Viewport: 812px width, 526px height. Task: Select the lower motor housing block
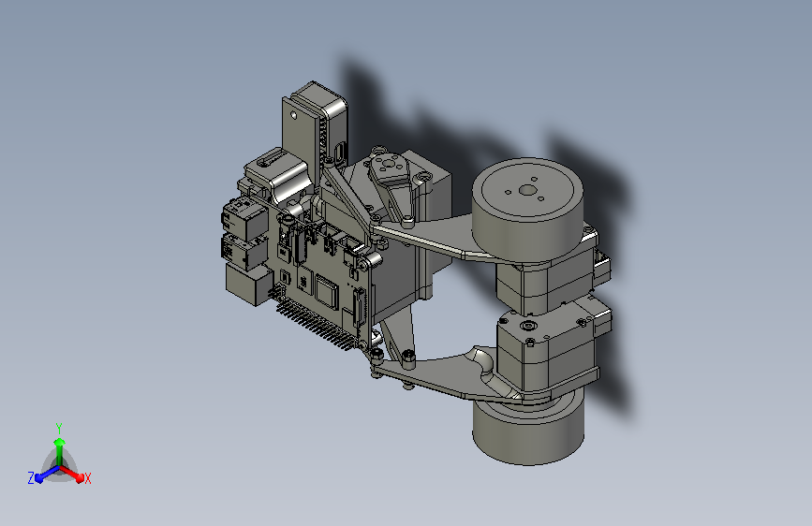(548, 352)
